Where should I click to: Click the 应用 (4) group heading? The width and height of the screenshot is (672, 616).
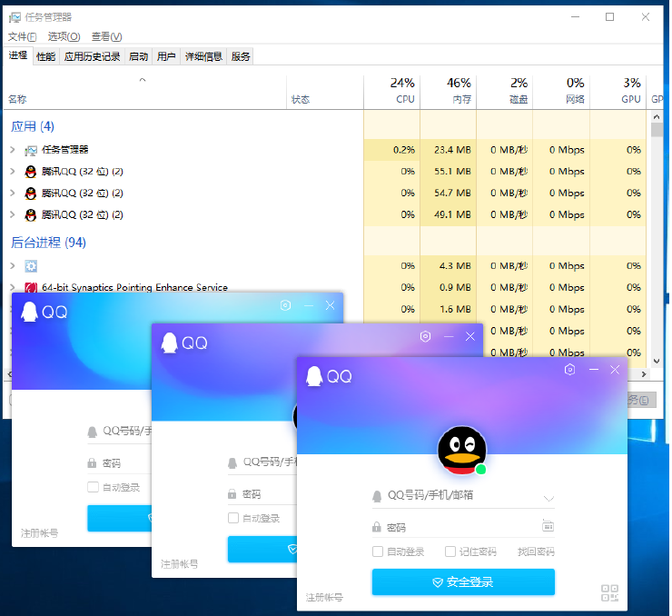point(33,126)
